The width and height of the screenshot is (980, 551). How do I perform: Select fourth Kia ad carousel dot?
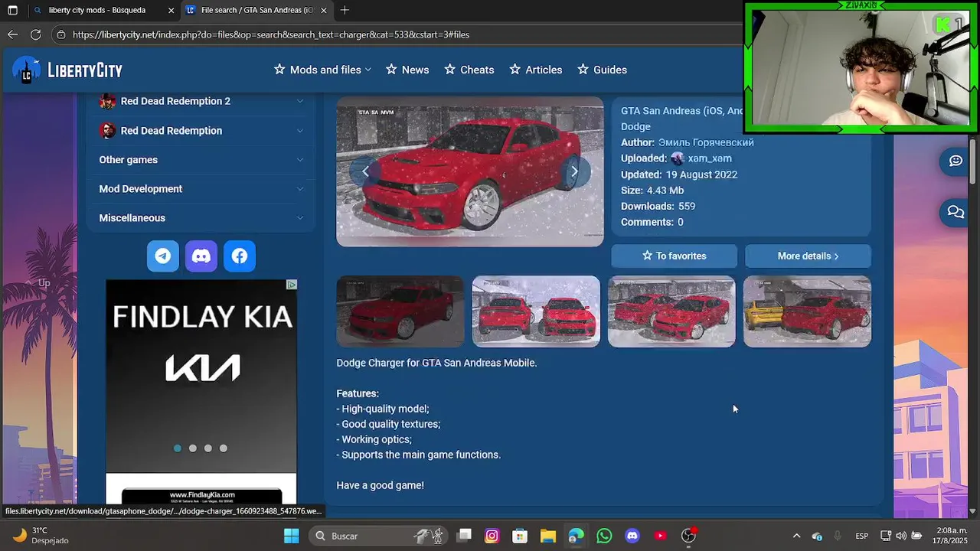[224, 448]
